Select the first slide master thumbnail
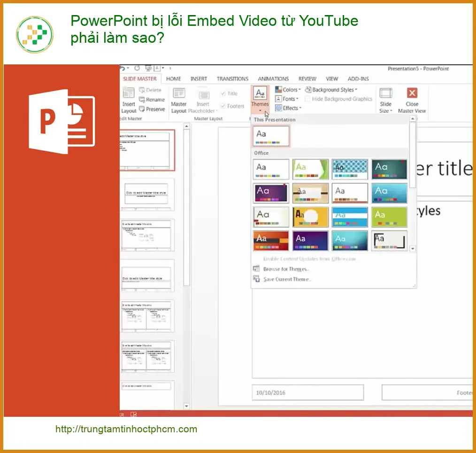Screen dimensions: 476x453 coord(147,150)
